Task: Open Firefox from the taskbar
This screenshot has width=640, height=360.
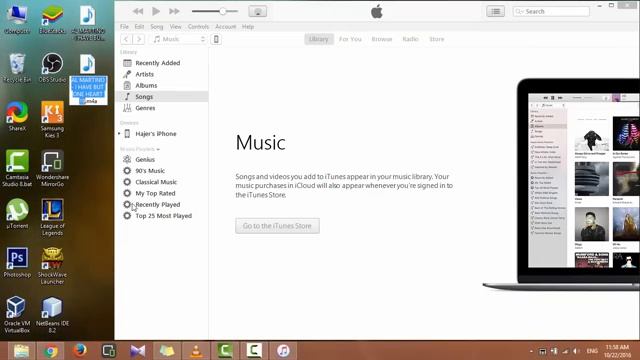Action: click(x=80, y=351)
